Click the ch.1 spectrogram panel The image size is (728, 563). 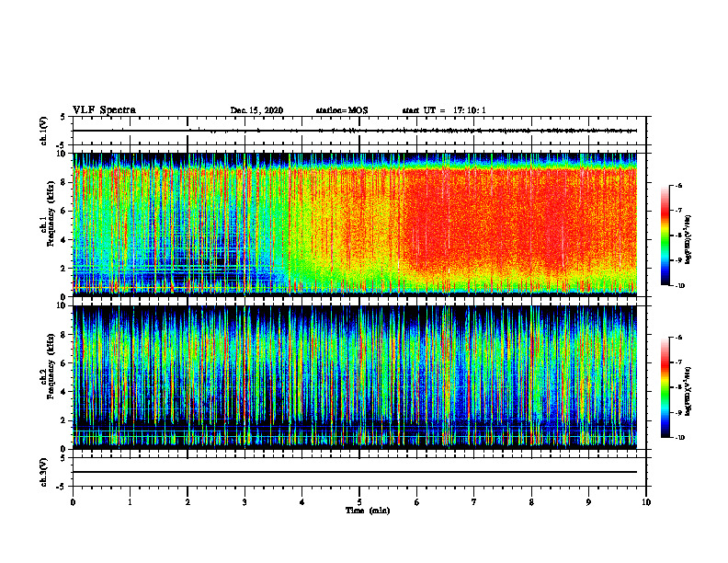pos(355,224)
